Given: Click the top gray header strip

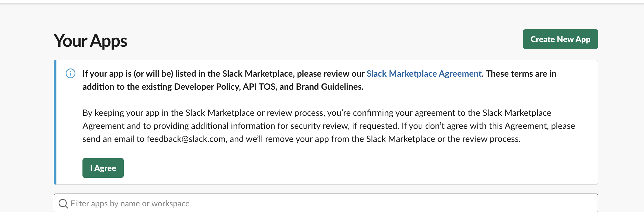Looking at the screenshot, I should click(322, 1).
